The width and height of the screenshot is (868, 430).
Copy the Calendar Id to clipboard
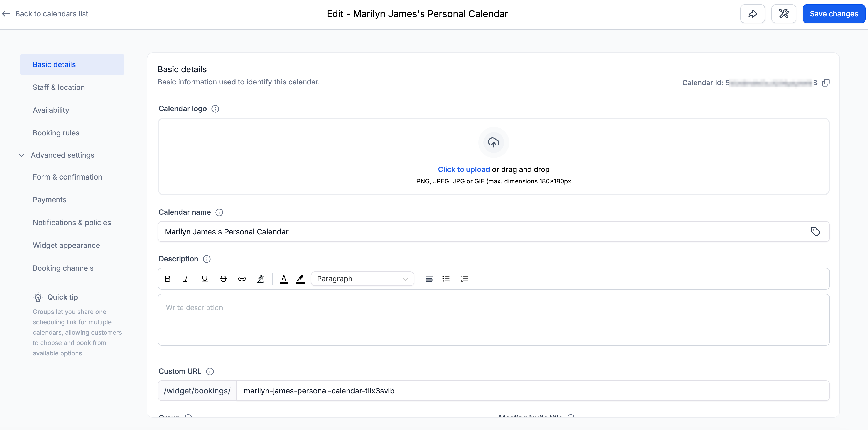pyautogui.click(x=826, y=83)
